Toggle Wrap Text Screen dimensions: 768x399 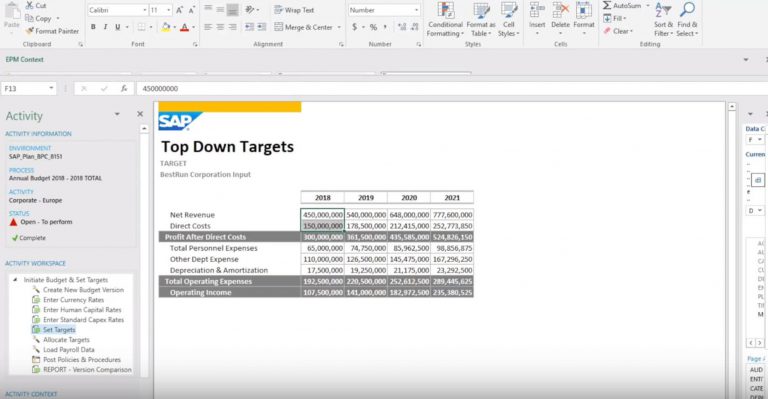(294, 10)
